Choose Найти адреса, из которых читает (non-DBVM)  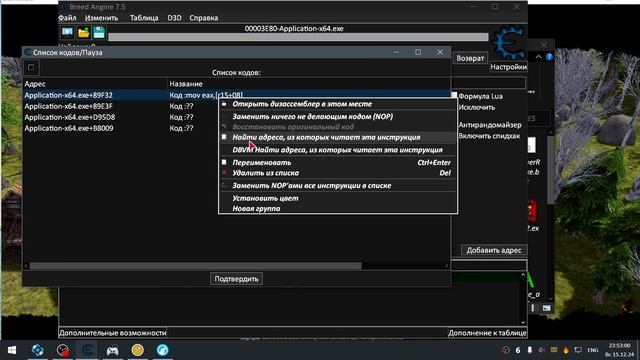click(x=338, y=138)
